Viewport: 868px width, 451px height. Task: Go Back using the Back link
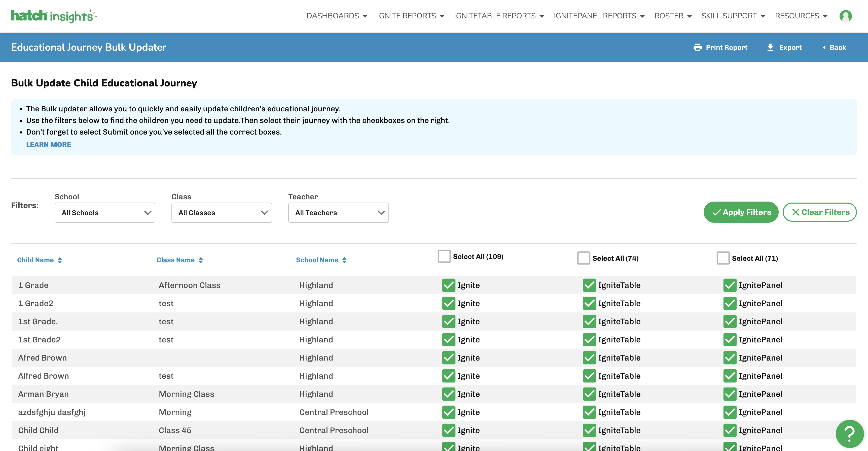click(x=834, y=48)
